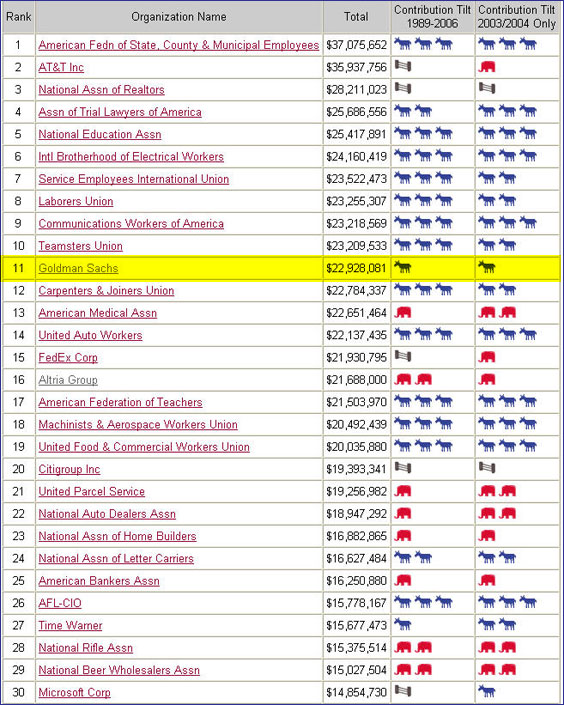
Task: Open Assn of Trial Lawyers of America link
Action: [x=120, y=112]
